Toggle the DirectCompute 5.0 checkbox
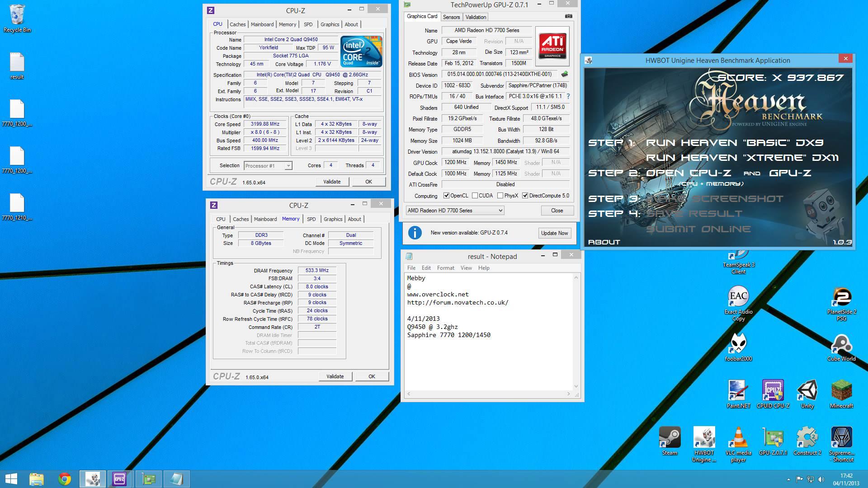This screenshot has height=488, width=868. [x=525, y=196]
